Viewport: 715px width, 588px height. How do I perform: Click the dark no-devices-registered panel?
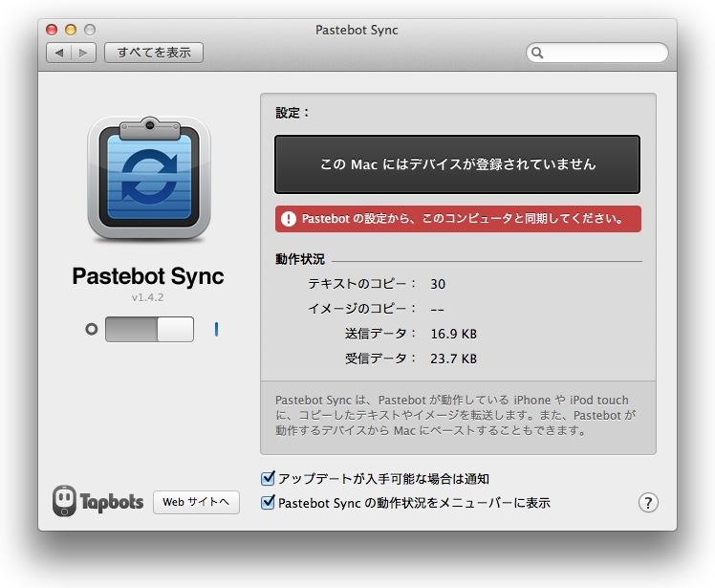[x=457, y=164]
